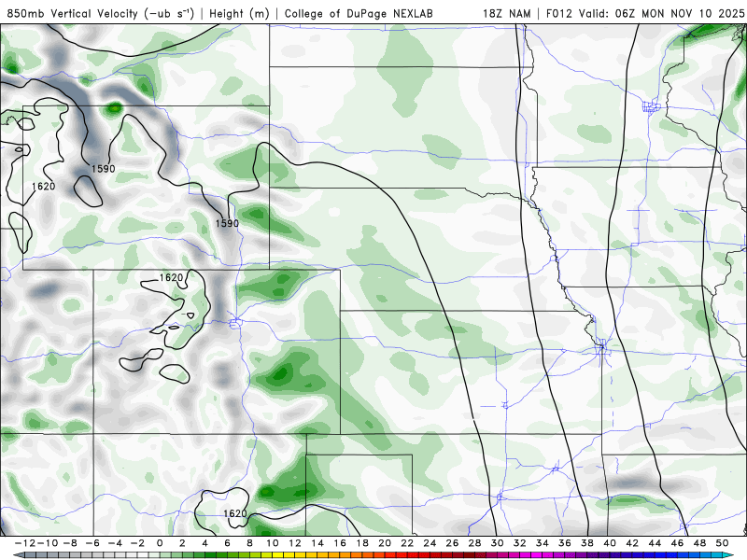Click the "18" color scale label
747x560 pixels.
362,543
